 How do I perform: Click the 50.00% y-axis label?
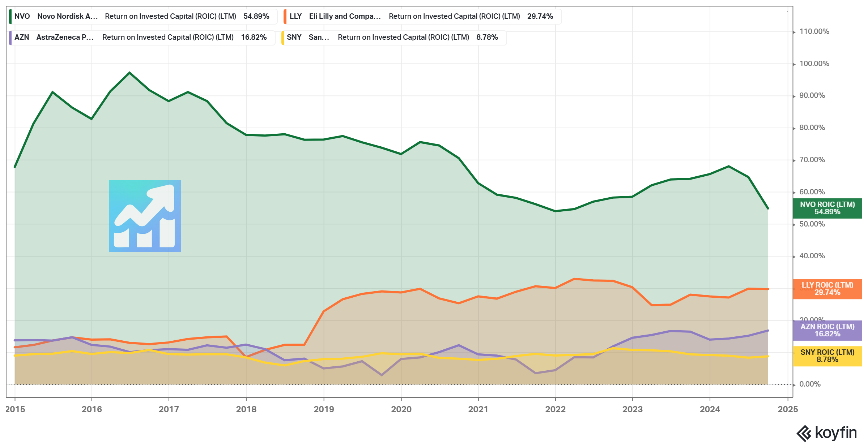812,224
